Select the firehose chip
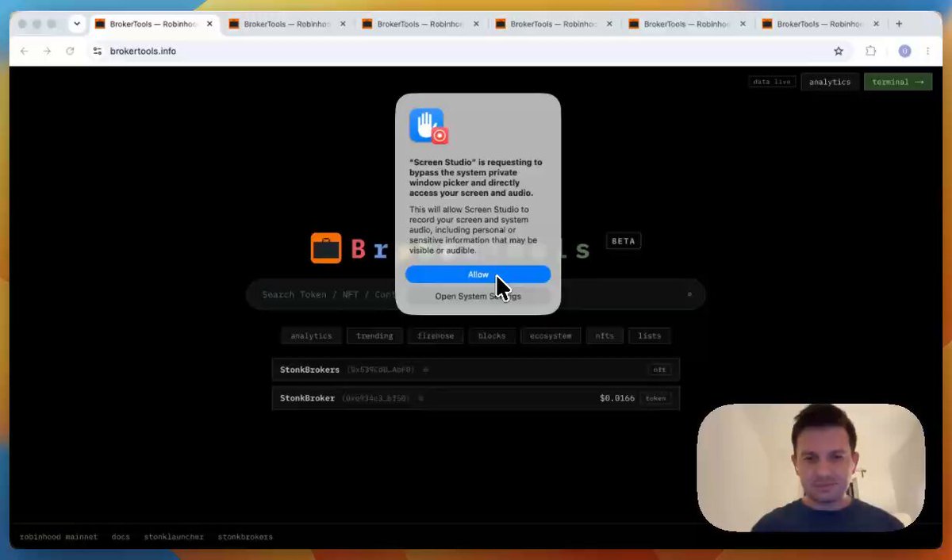Screen dimensions: 952x560 pos(436,336)
